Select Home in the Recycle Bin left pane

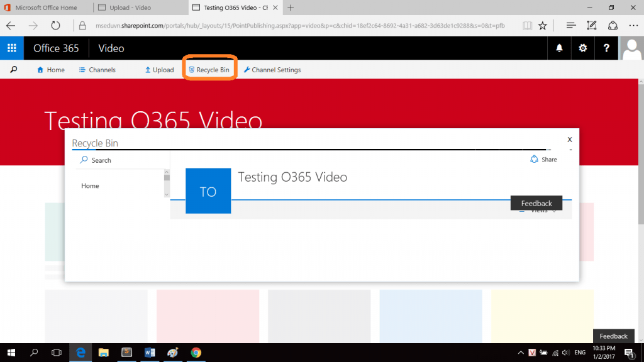(90, 186)
